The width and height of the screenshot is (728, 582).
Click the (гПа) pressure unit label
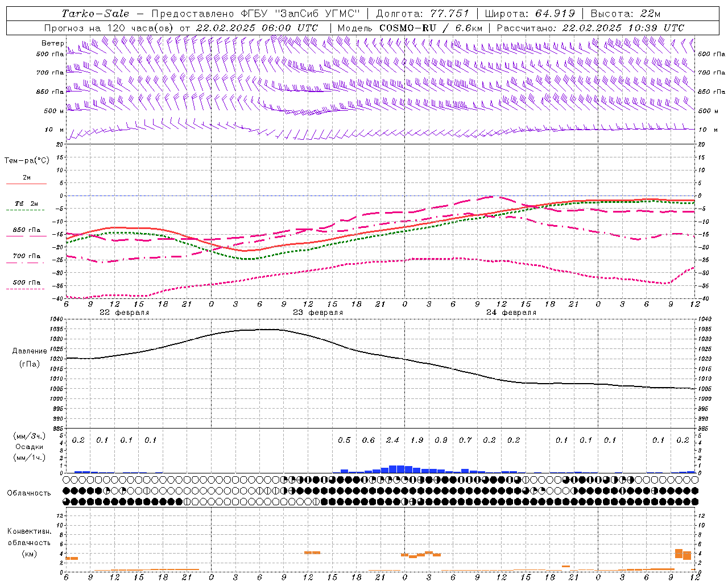click(30, 364)
